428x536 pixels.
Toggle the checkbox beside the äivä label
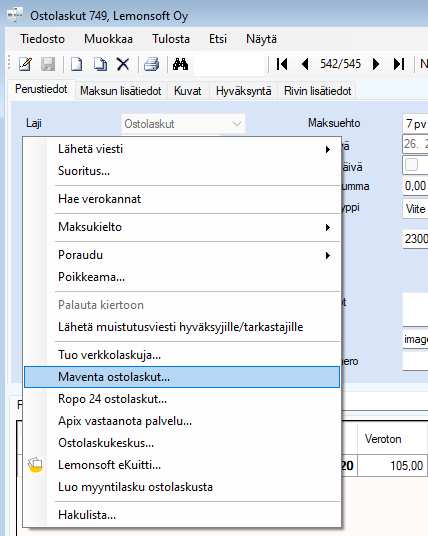(411, 165)
